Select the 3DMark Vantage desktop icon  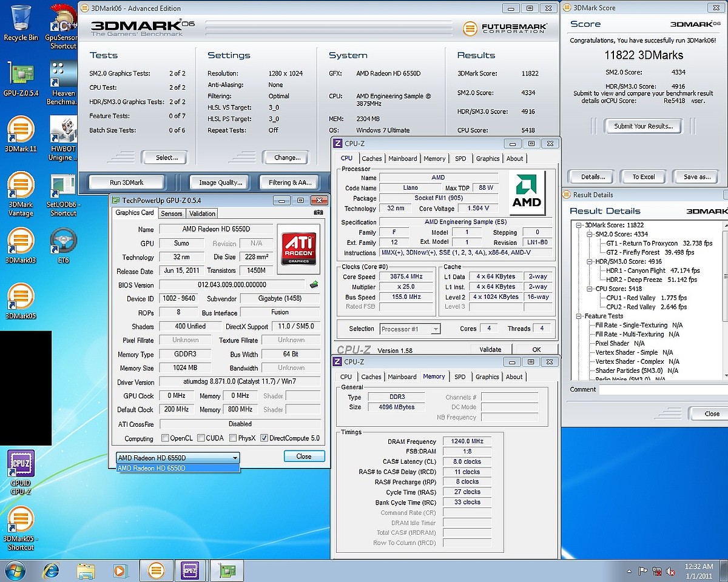[20, 194]
